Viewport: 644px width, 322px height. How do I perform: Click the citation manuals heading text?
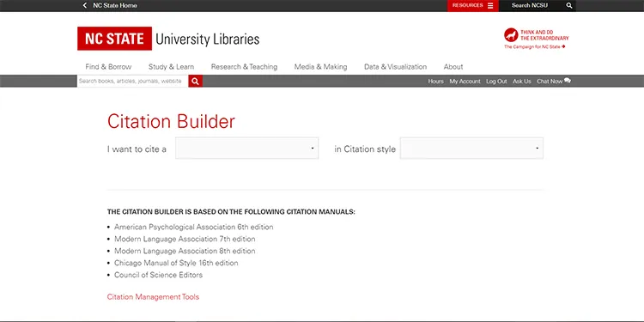point(231,212)
